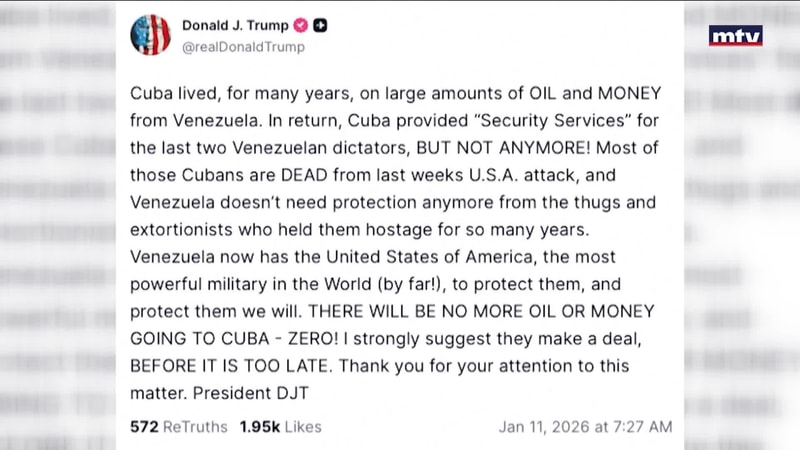This screenshot has width=800, height=450.
Task: Open the @realDonaldTrump handle link
Action: pos(243,46)
